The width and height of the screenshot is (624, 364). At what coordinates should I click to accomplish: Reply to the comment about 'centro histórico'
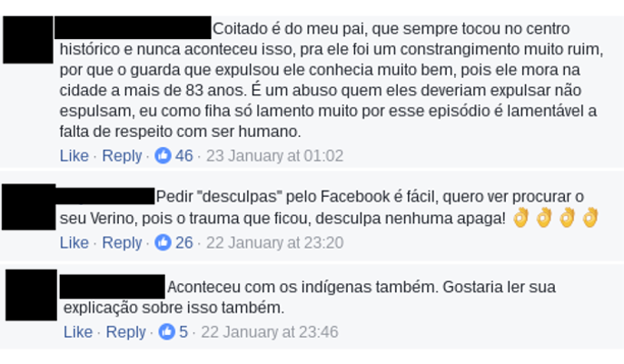(x=122, y=155)
